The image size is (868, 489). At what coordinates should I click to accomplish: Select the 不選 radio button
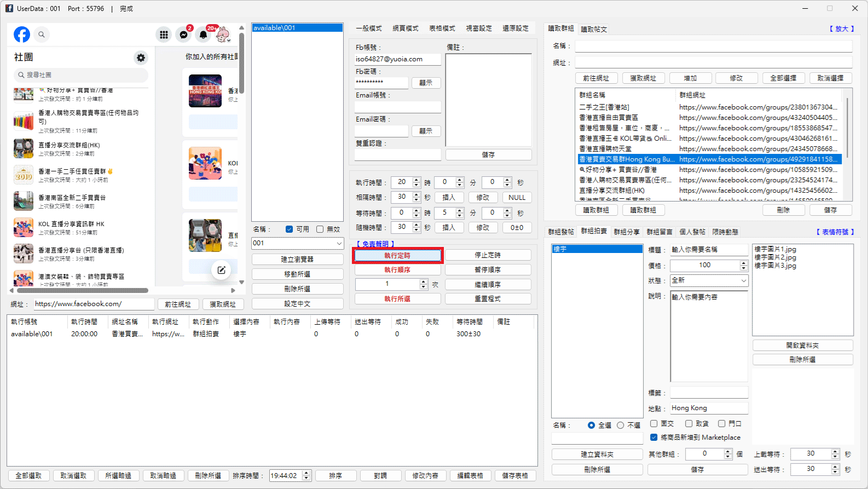[620, 425]
